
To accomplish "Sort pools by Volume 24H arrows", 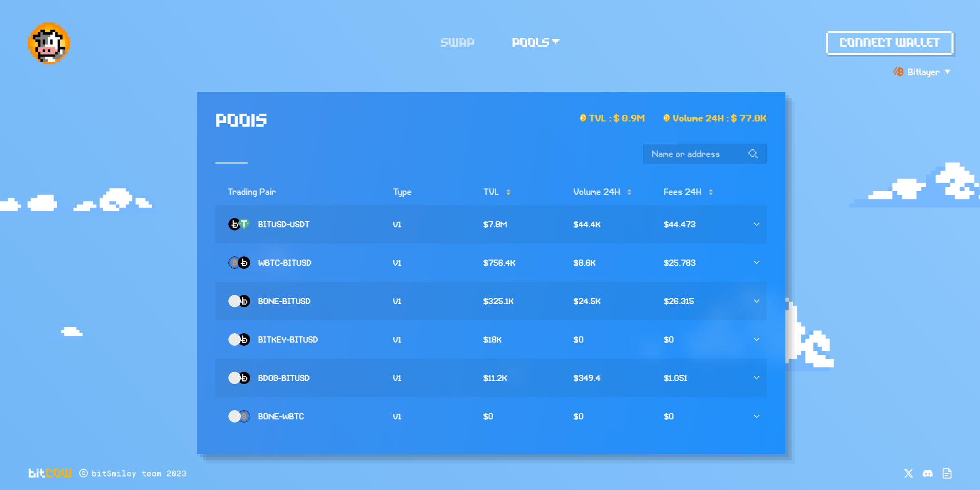I will pyautogui.click(x=629, y=192).
